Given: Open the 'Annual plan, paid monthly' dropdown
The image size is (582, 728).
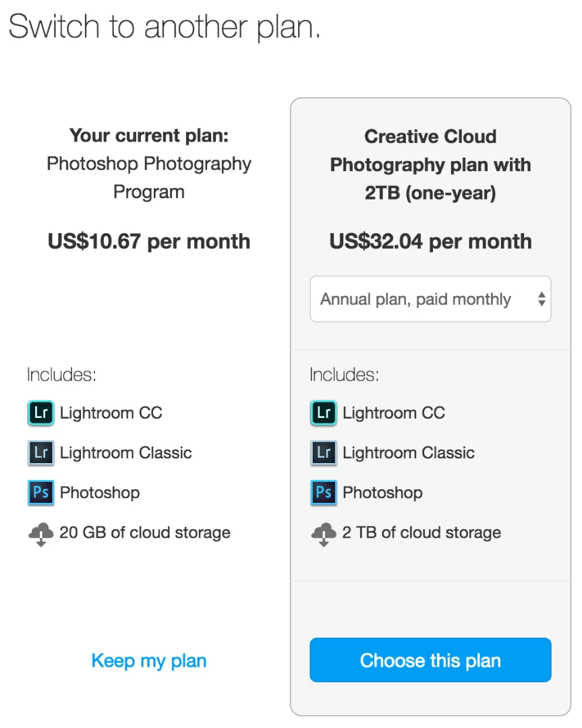Looking at the screenshot, I should tap(430, 299).
